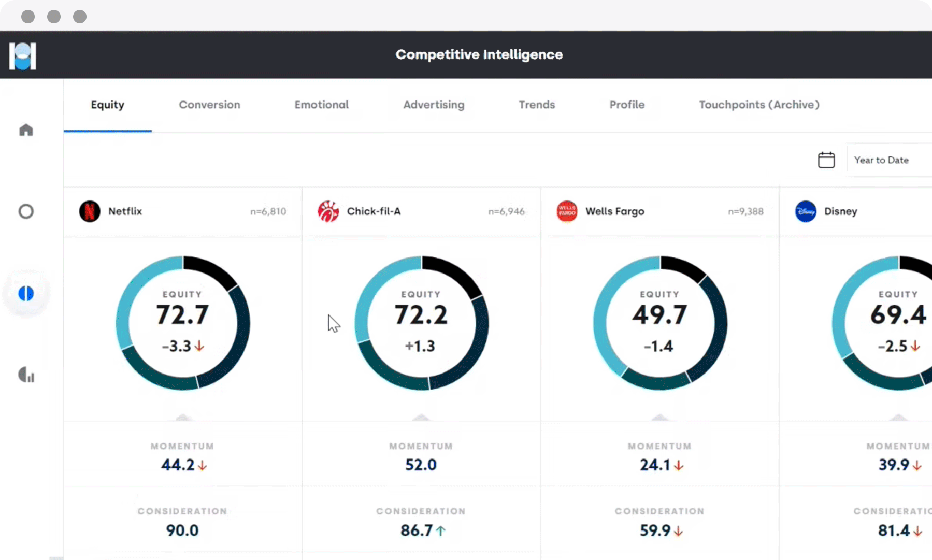932x560 pixels.
Task: Click Wells Fargo equity score 49.7
Action: 659,314
